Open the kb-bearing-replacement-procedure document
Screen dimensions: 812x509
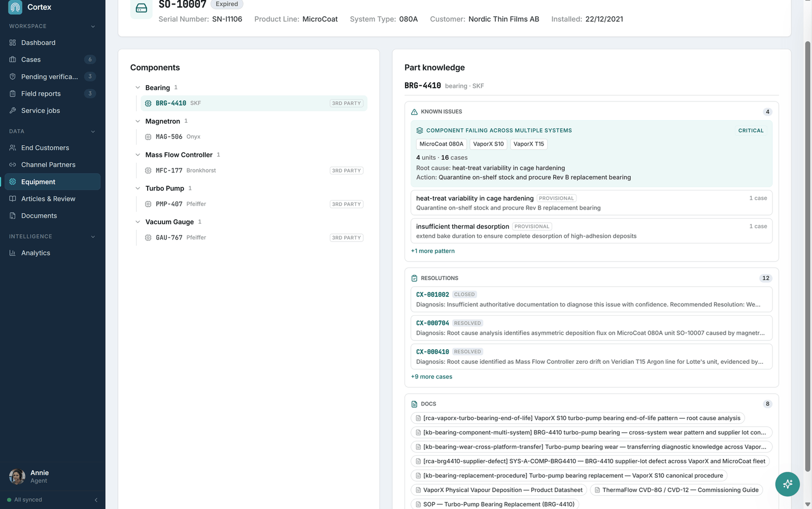pyautogui.click(x=569, y=476)
